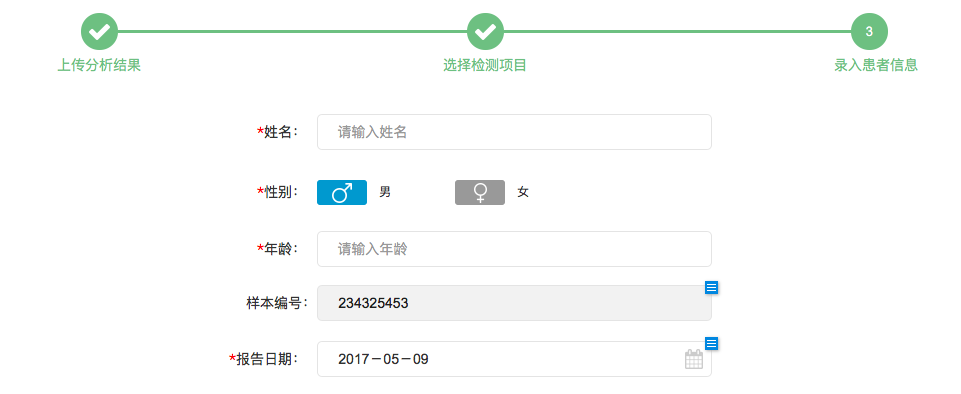
Task: Click the progress line between steps one and two
Action: [292, 31]
